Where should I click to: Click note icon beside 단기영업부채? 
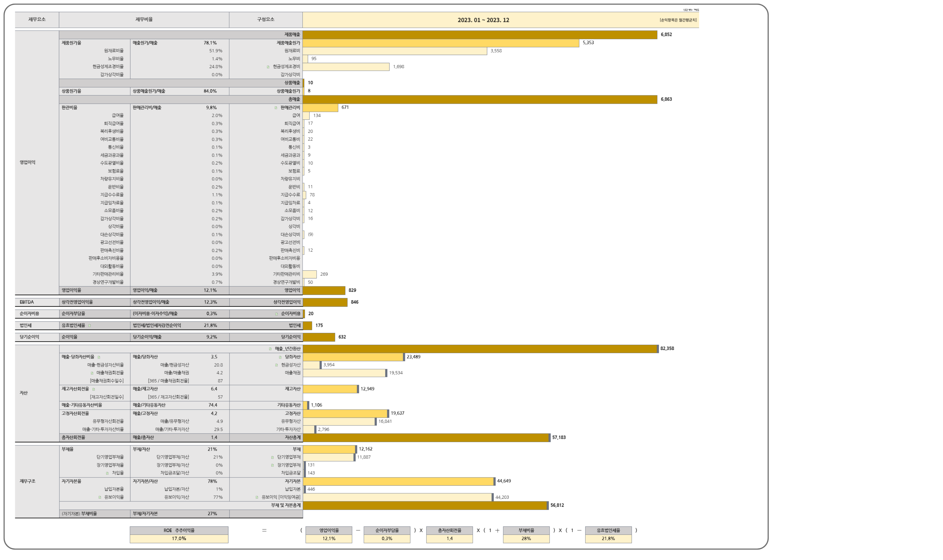click(x=272, y=457)
